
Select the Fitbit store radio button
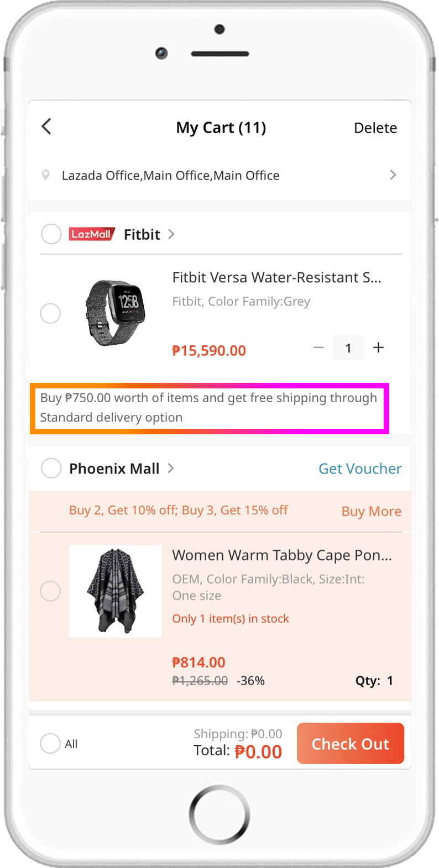[51, 234]
